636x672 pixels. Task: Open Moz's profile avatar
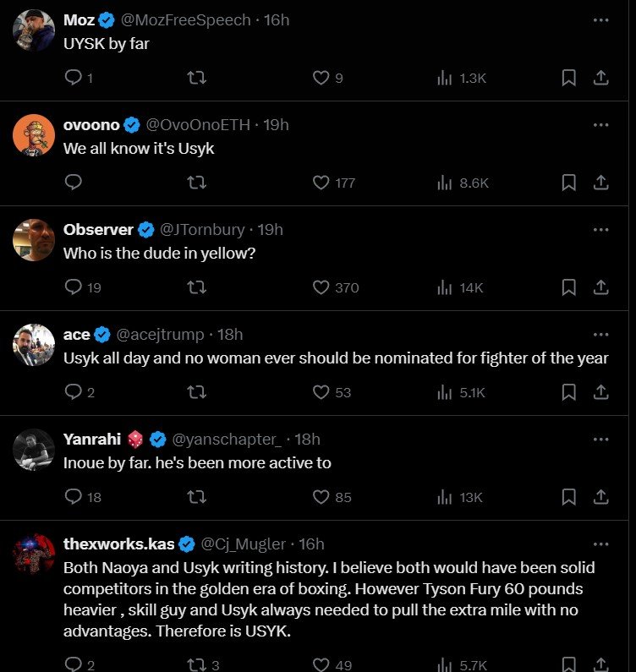click(34, 30)
